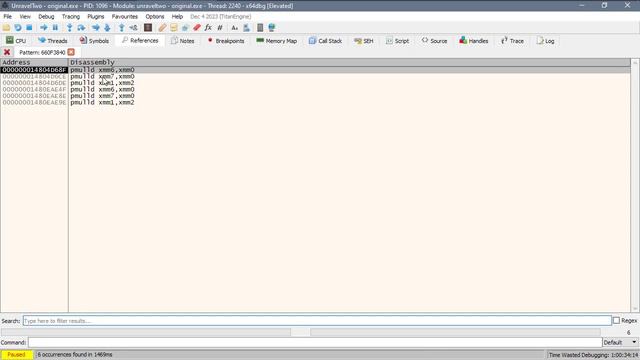Show Bookmarks with the red eraser-like icon
The height and width of the screenshot is (360, 640).
pos(197,28)
